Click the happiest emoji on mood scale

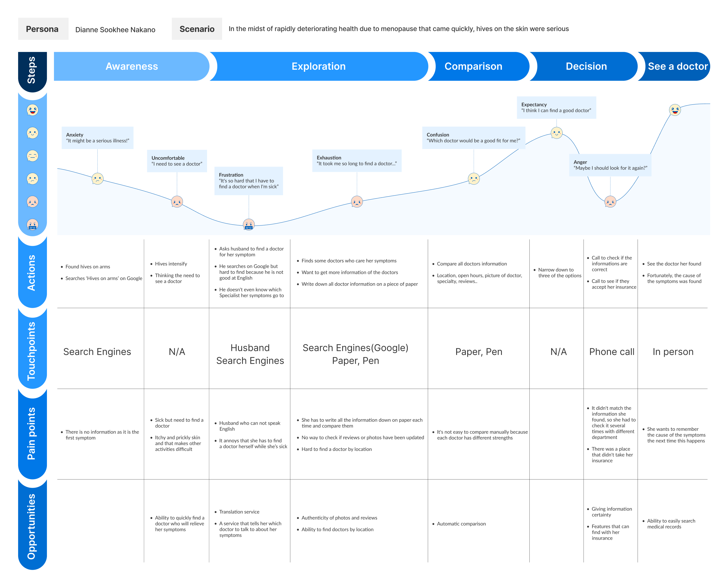[x=32, y=110]
